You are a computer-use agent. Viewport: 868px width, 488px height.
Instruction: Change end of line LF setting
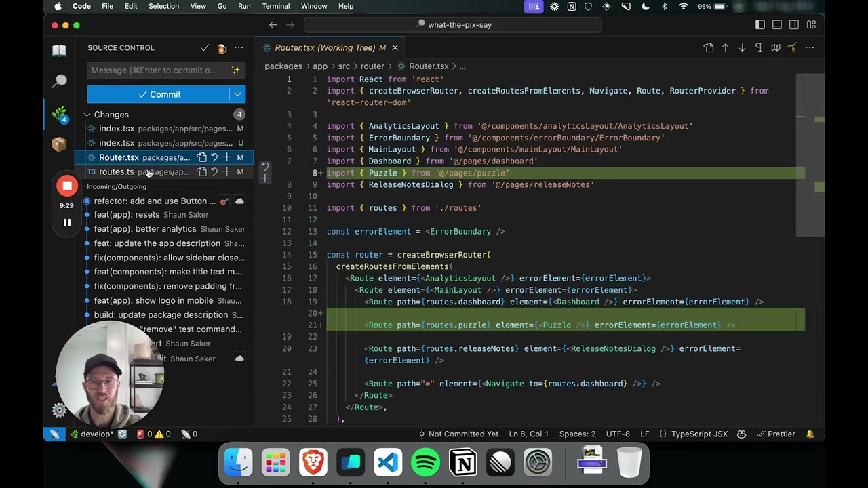(x=645, y=434)
